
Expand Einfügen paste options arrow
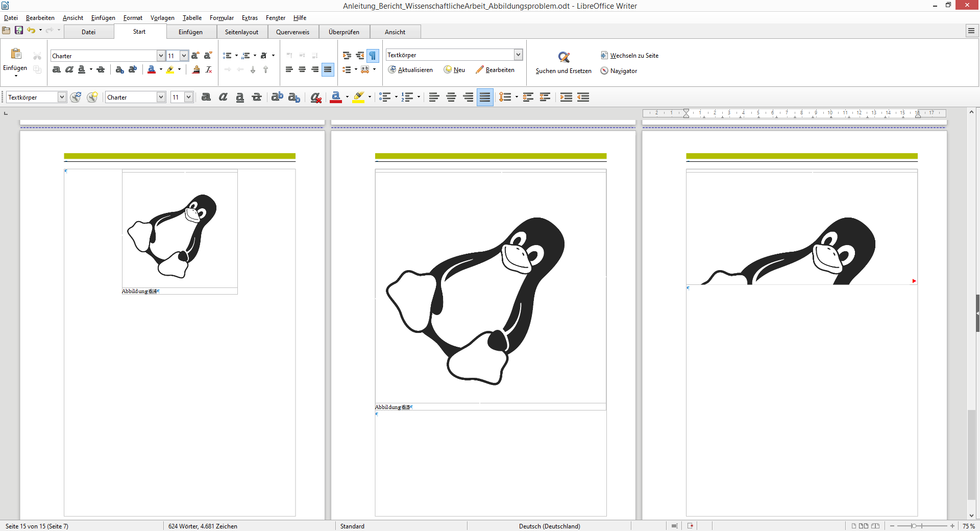point(16,76)
